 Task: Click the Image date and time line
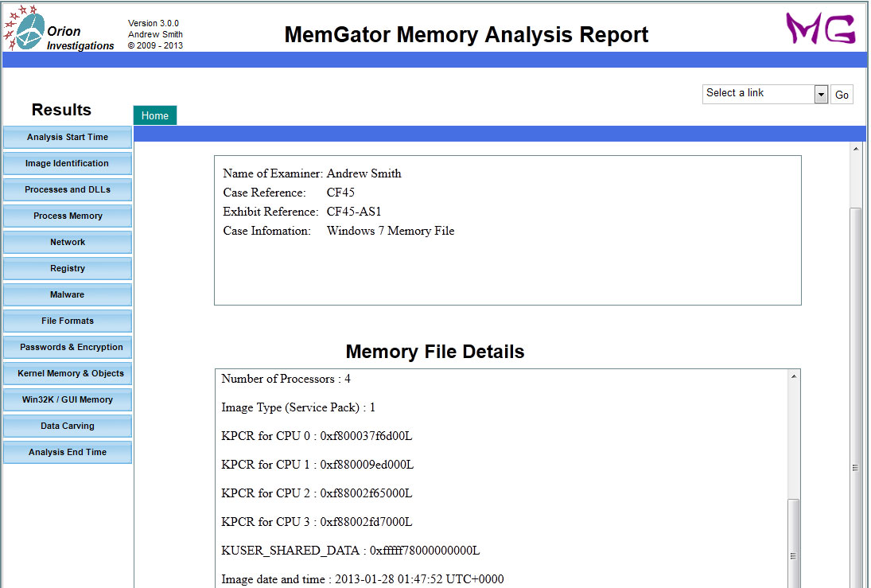363,579
